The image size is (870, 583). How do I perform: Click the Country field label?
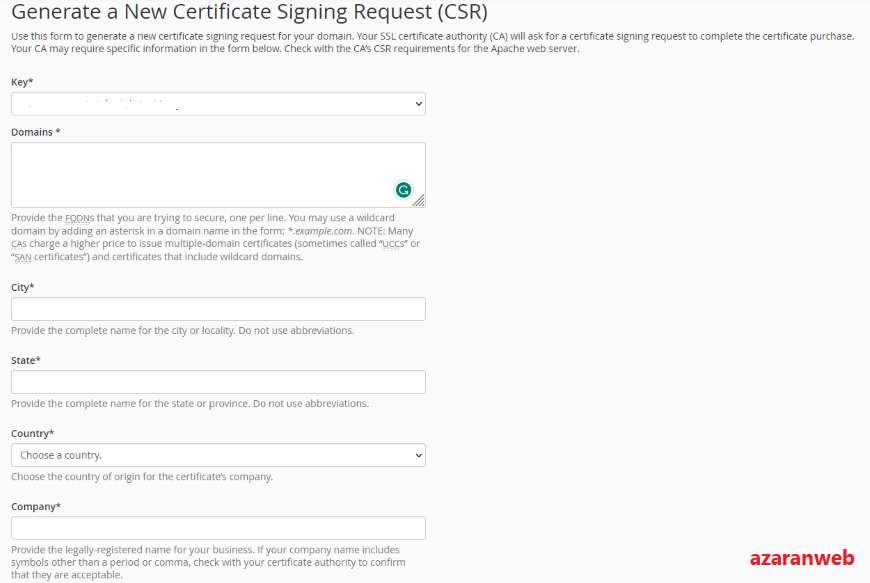33,433
